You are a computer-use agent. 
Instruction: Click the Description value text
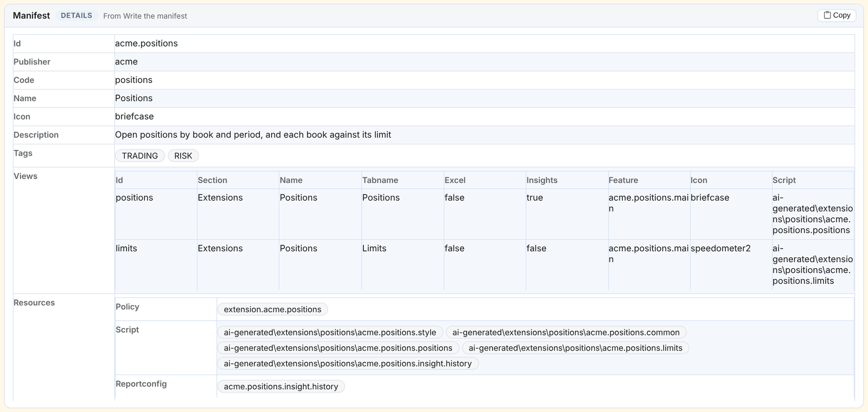coord(253,135)
